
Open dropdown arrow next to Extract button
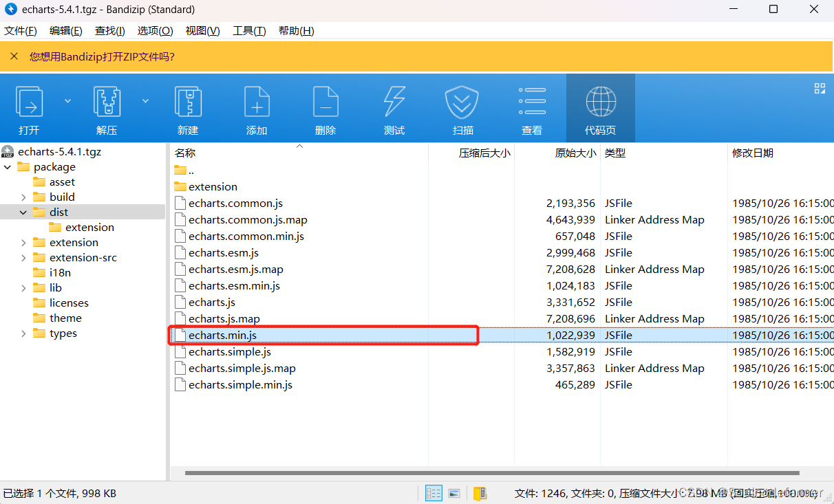pos(145,101)
